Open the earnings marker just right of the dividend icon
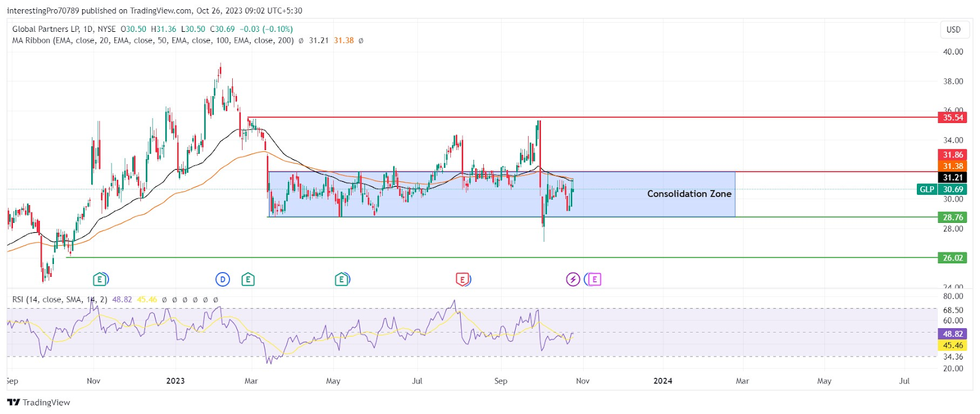The height and width of the screenshot is (414, 980). 247,280
